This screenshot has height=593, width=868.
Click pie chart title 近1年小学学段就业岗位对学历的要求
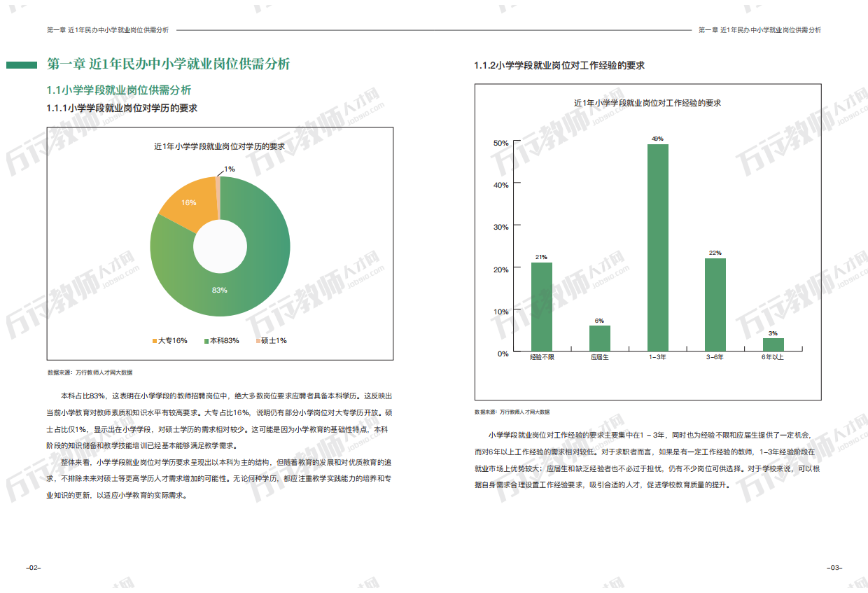pyautogui.click(x=219, y=147)
